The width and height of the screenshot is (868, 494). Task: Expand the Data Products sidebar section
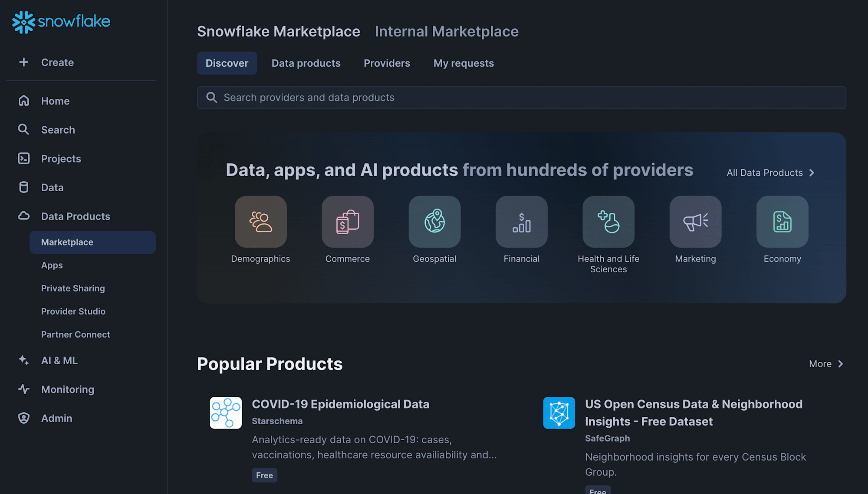(x=76, y=216)
